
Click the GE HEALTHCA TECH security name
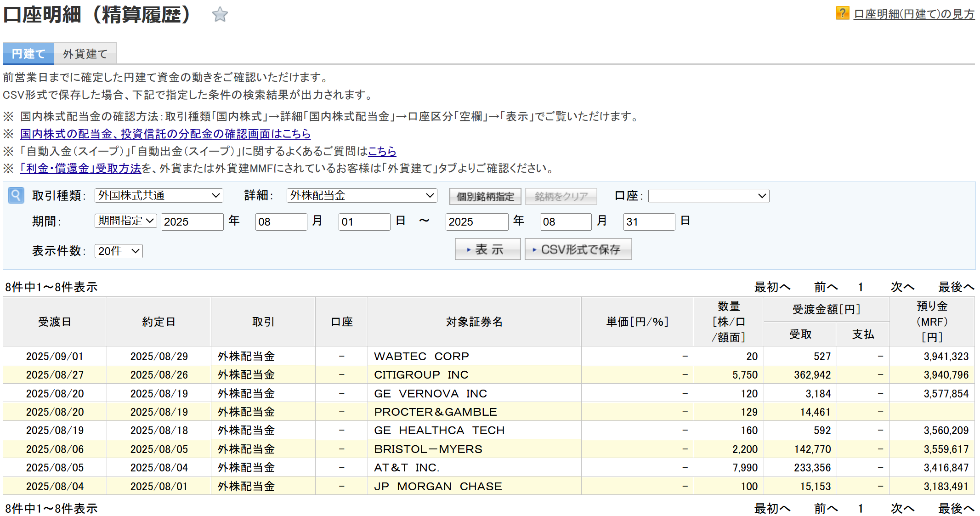[439, 430]
